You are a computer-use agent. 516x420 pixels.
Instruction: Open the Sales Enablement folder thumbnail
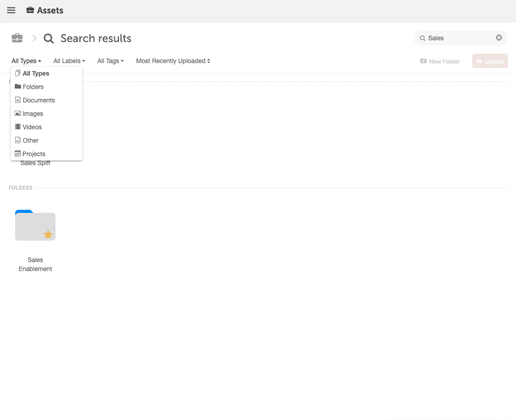35,225
